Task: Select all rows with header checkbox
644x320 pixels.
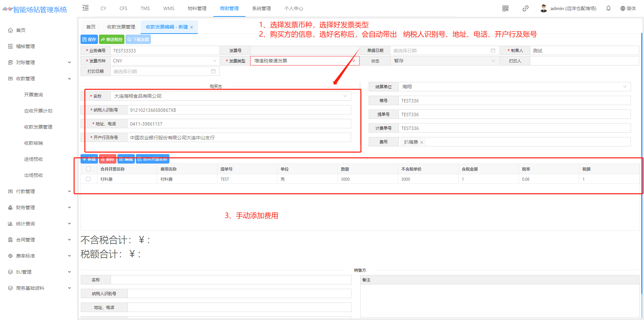Action: tap(89, 169)
